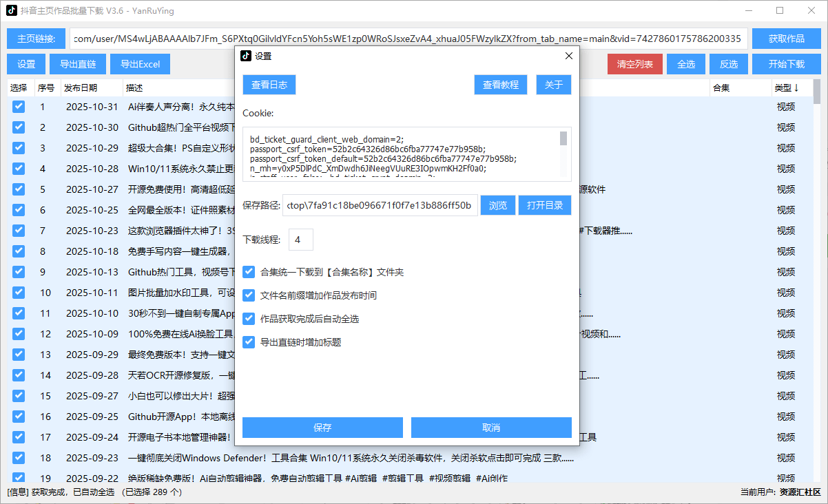The height and width of the screenshot is (504, 828).
Task: Save settings with the 保存 button
Action: [x=322, y=427]
